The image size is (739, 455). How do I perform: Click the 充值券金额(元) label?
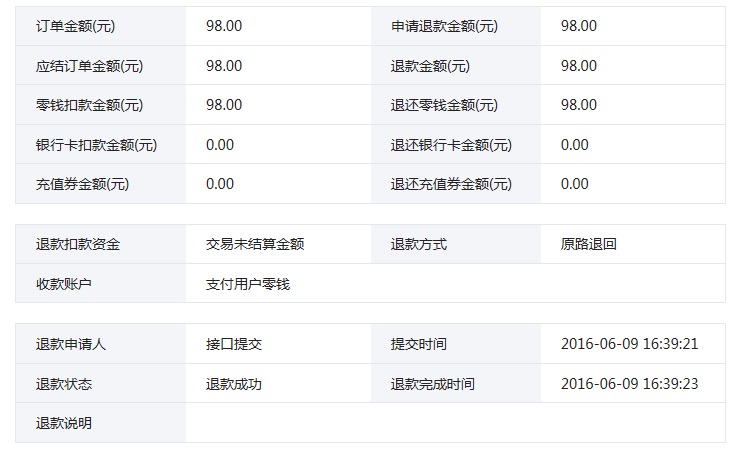[82, 184]
